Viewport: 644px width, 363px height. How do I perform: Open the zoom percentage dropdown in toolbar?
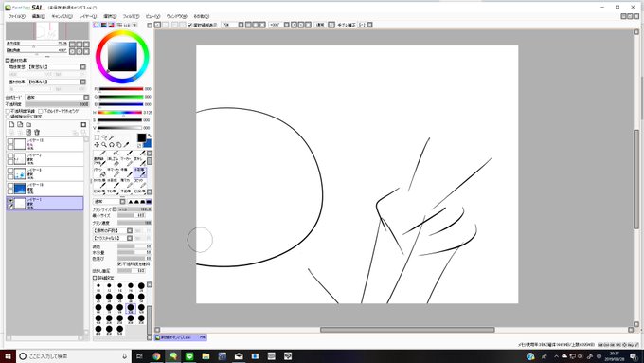tap(241, 25)
